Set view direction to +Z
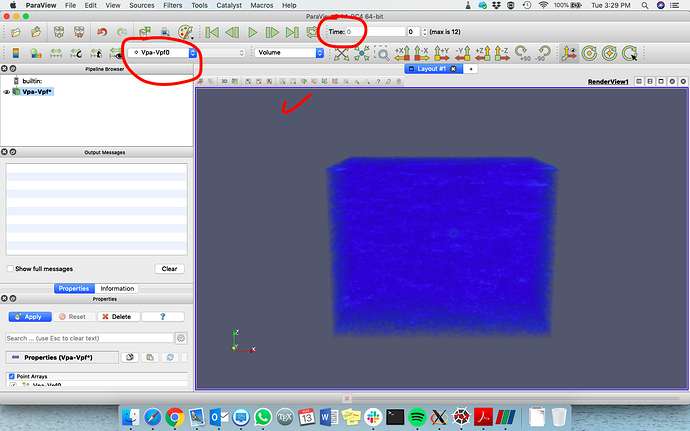The image size is (690, 431). [482, 53]
